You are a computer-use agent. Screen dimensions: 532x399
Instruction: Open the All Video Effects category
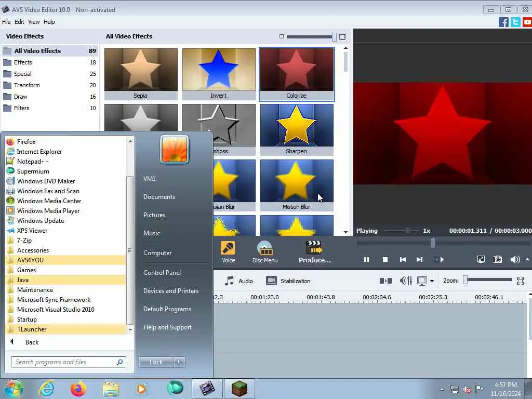point(50,51)
